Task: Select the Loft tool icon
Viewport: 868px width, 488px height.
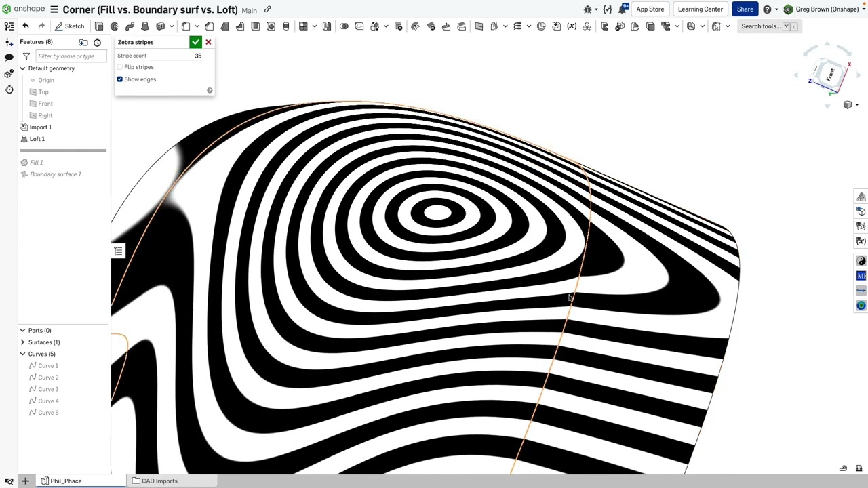Action: pyautogui.click(x=145, y=26)
